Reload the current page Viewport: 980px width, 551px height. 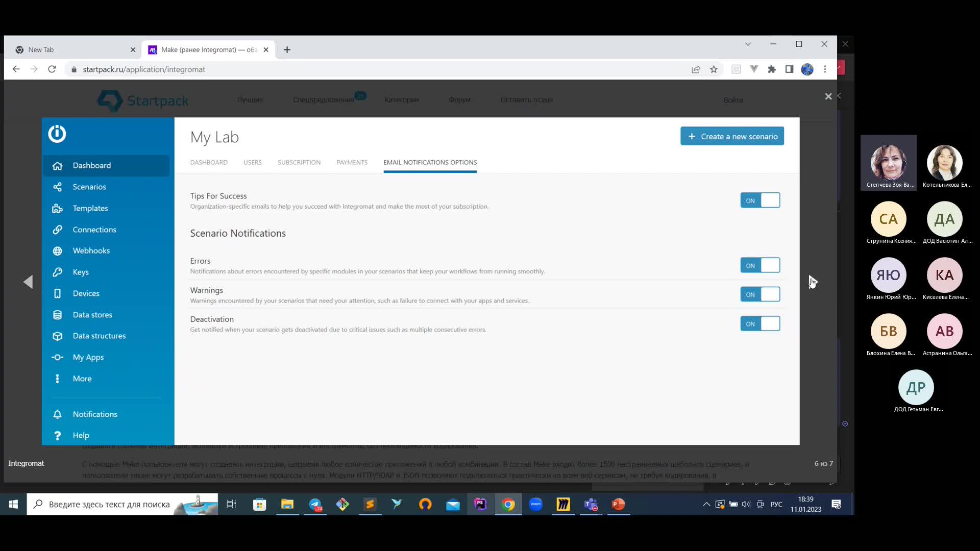point(52,69)
